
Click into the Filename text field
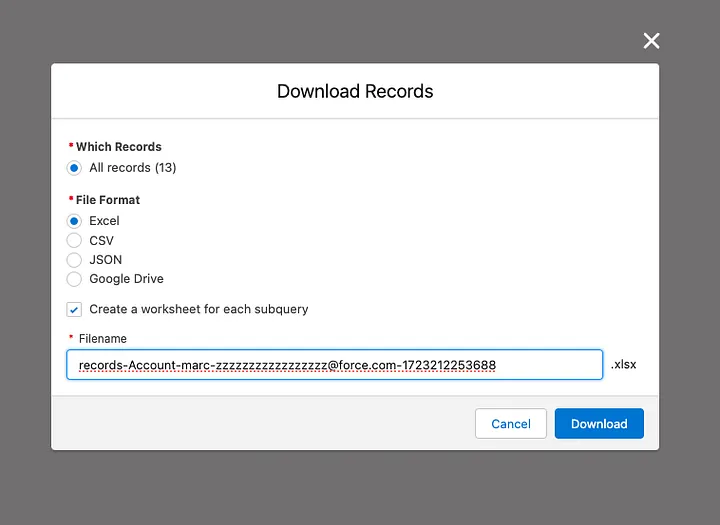click(x=334, y=365)
